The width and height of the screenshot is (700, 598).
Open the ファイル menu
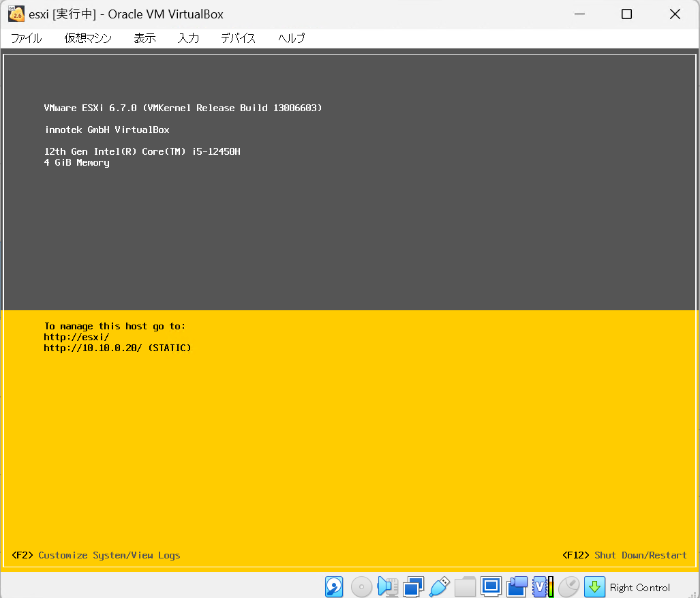point(27,38)
